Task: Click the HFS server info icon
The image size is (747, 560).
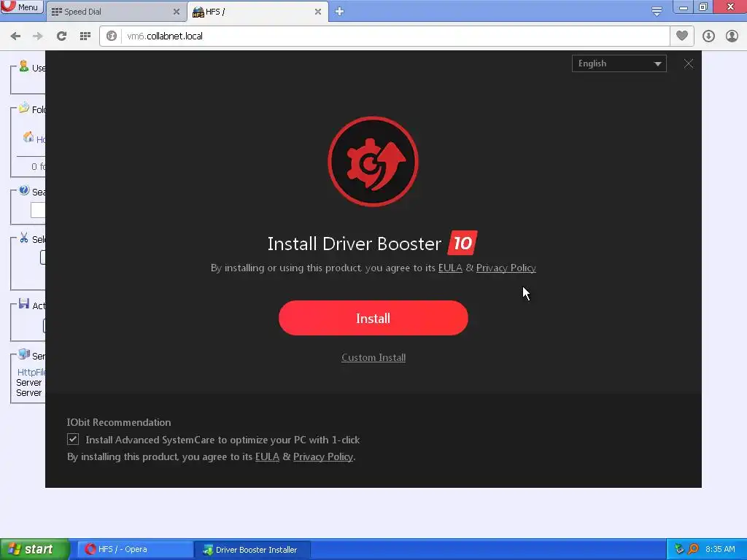Action: [24, 354]
